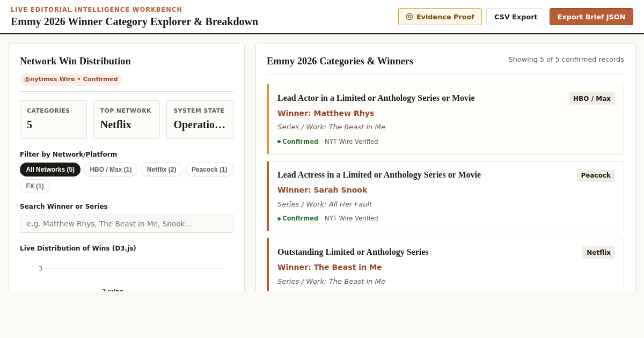This screenshot has height=338, width=644.
Task: Filter by Netflix (2) chip
Action: pos(162,170)
